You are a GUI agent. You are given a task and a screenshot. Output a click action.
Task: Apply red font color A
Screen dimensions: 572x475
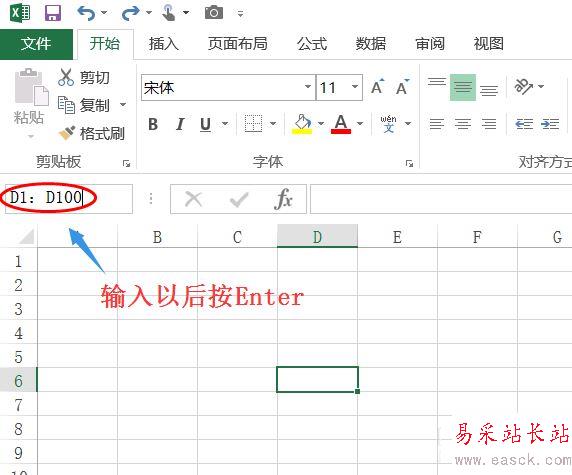pyautogui.click(x=341, y=124)
